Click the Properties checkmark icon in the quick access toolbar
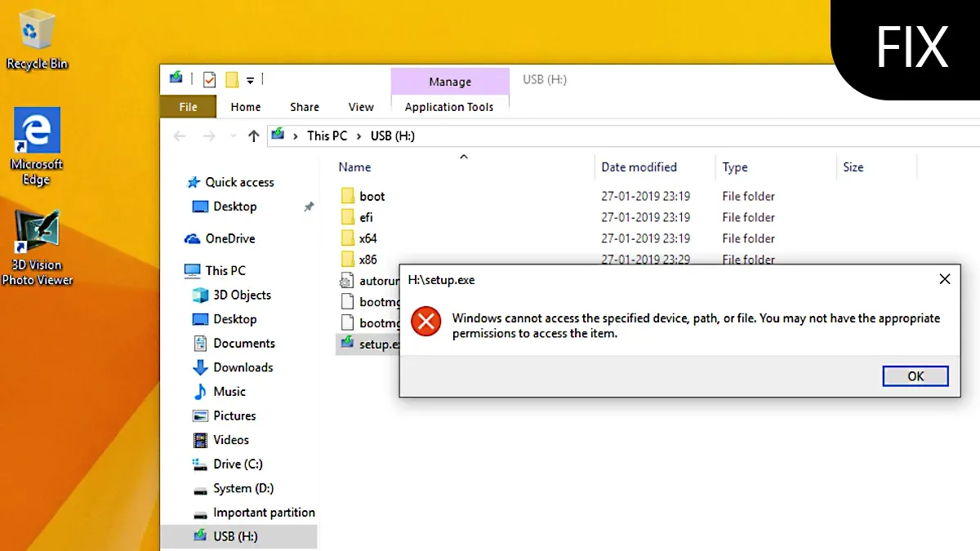 click(x=210, y=79)
